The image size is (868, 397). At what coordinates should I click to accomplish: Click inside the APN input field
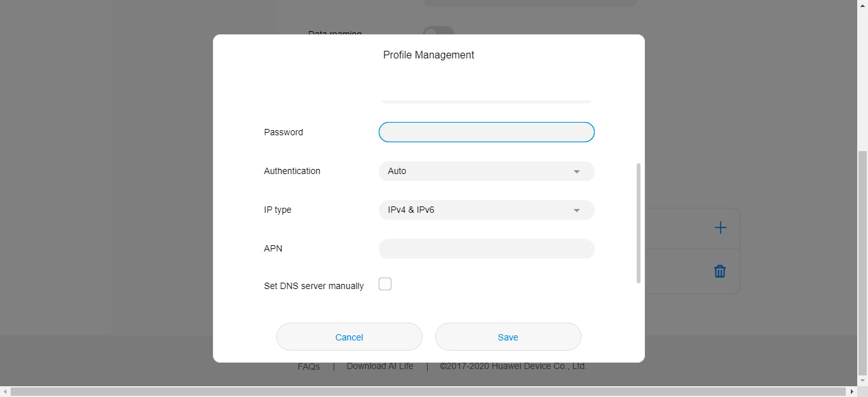click(486, 248)
